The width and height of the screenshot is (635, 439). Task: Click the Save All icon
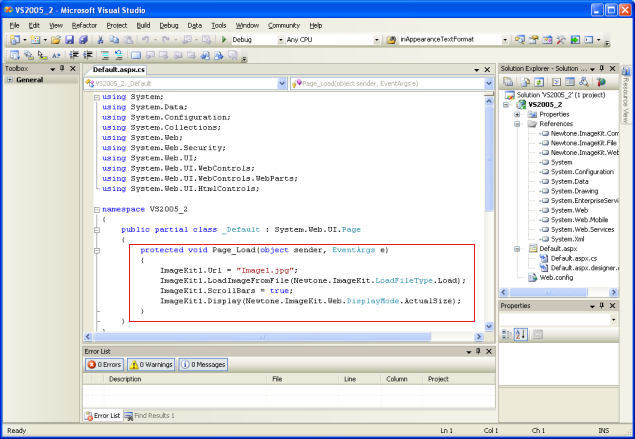click(x=83, y=40)
